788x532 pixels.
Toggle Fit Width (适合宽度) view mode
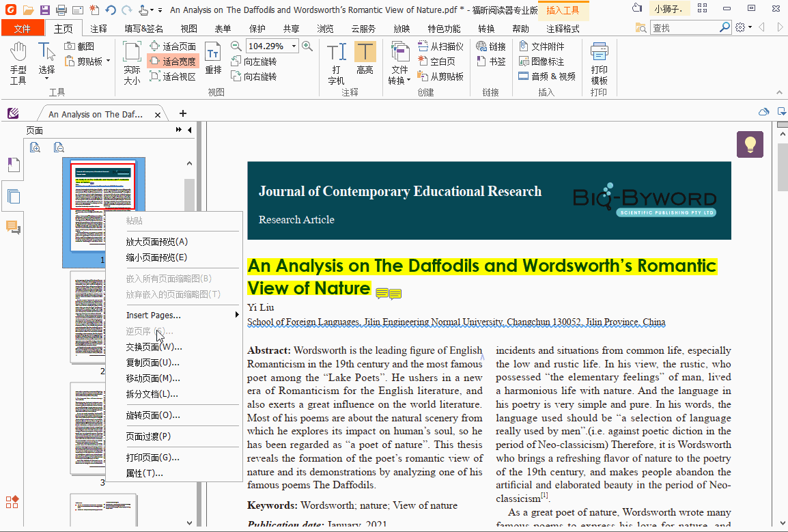click(x=173, y=61)
